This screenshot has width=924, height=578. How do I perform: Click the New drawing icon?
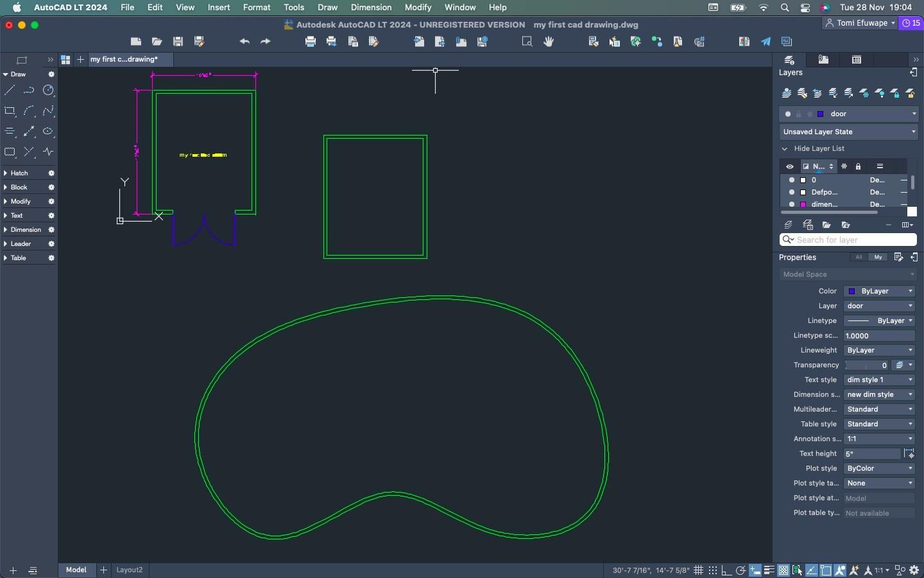pos(136,42)
